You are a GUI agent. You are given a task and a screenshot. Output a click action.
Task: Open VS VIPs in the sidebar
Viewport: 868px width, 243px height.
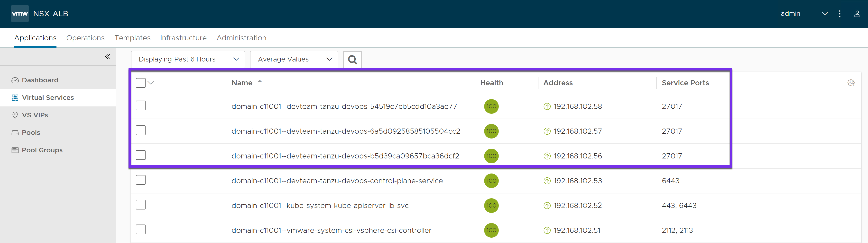click(35, 115)
